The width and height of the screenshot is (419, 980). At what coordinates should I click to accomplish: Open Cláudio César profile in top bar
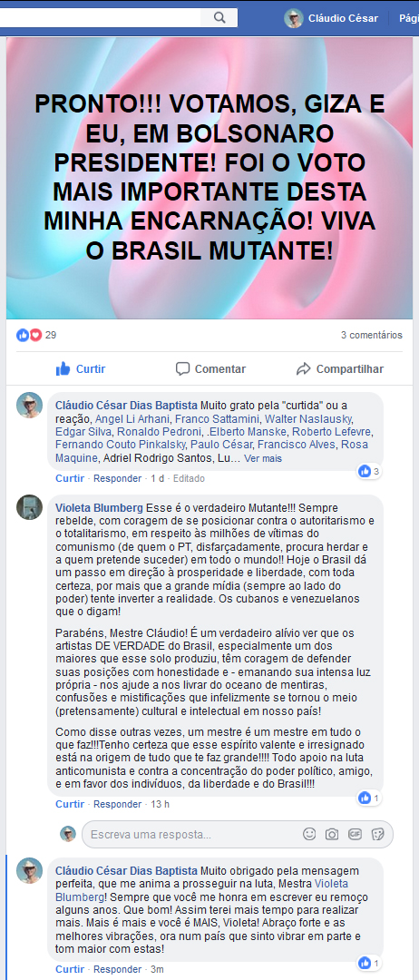(332, 18)
